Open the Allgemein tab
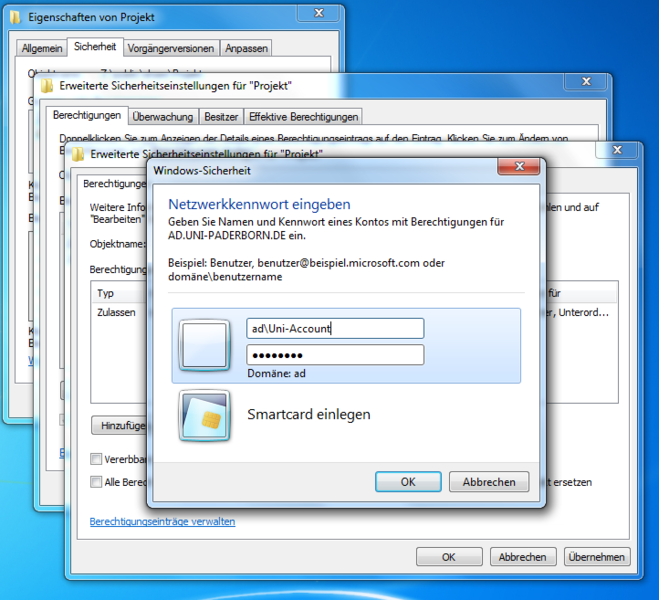The width and height of the screenshot is (659, 600). pos(42,48)
